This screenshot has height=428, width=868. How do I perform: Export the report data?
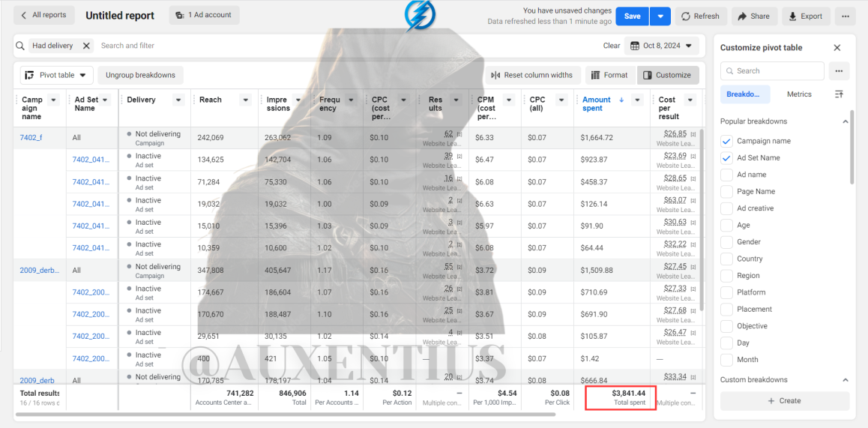(806, 16)
